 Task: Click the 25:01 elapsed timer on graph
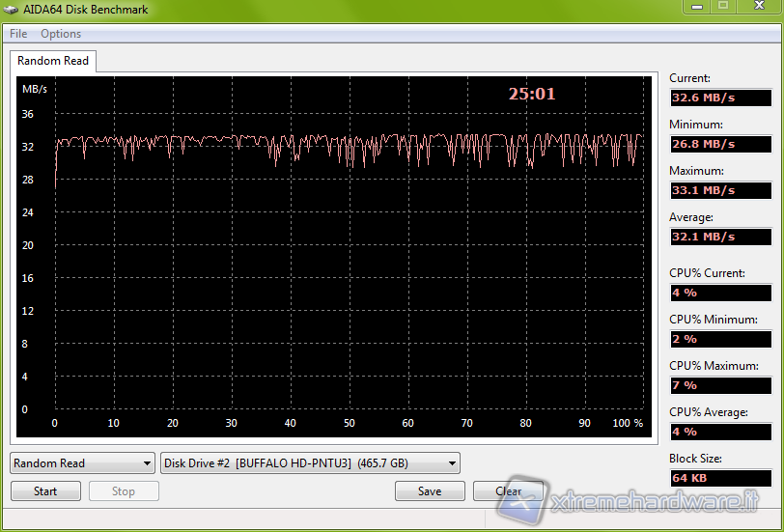tap(532, 94)
